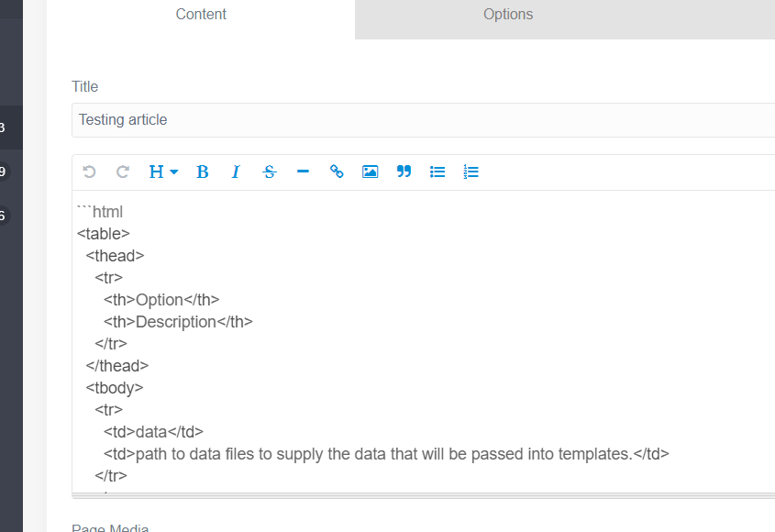Open the Insert Link tool

336,172
